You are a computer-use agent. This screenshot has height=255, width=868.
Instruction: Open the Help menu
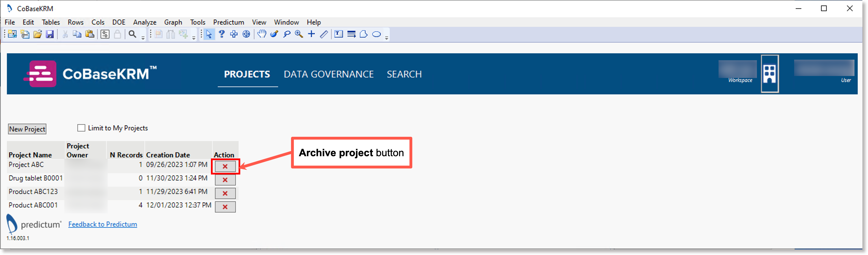(314, 22)
